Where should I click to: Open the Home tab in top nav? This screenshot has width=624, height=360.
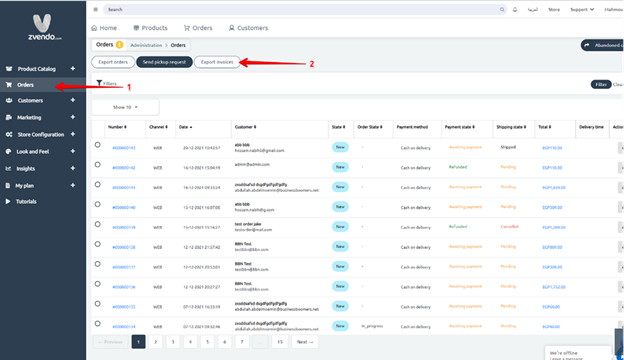pyautogui.click(x=104, y=28)
